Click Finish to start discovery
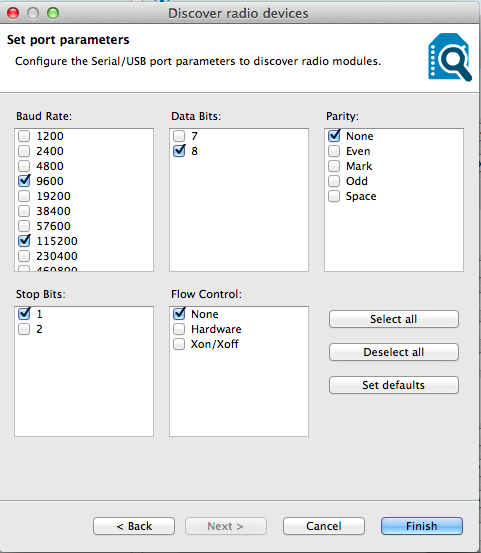Viewport: 481px width, 553px height. click(x=422, y=526)
